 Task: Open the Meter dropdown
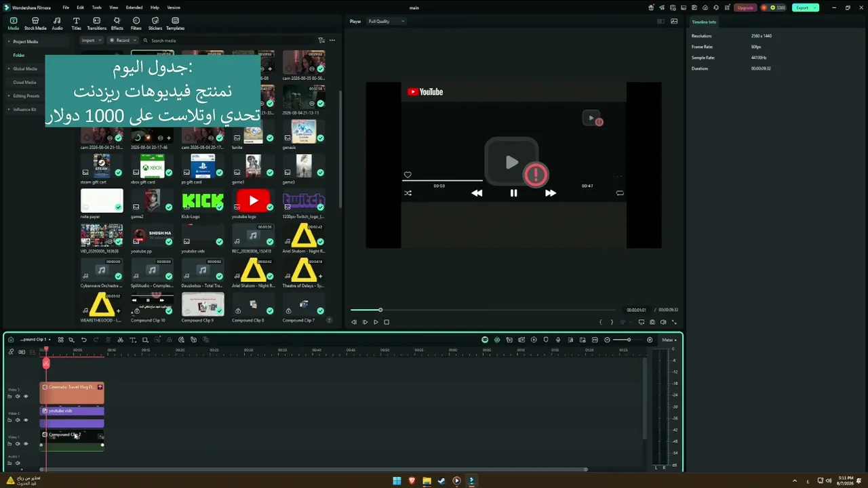point(669,340)
